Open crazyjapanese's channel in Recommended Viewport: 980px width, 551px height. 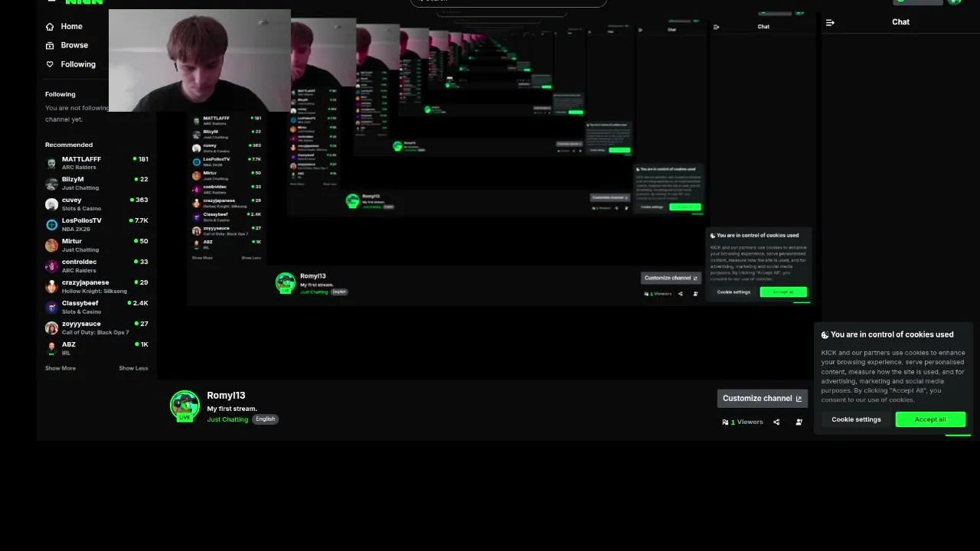[96, 286]
